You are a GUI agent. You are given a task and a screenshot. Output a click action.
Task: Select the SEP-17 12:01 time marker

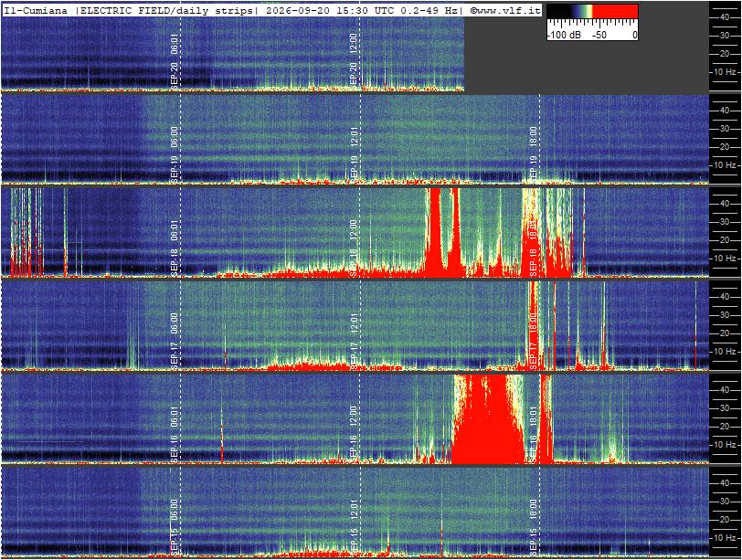(354, 340)
